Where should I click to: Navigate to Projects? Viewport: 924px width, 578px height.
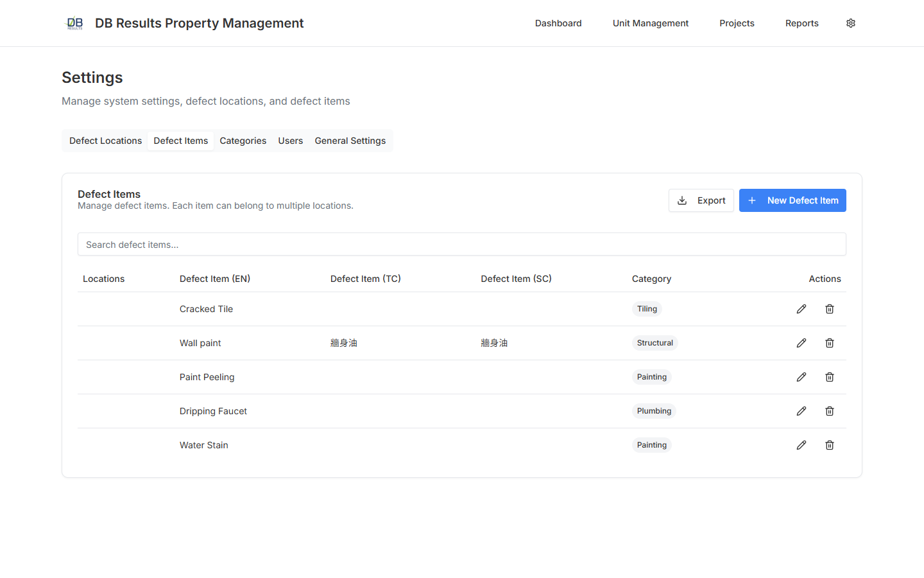pyautogui.click(x=737, y=23)
